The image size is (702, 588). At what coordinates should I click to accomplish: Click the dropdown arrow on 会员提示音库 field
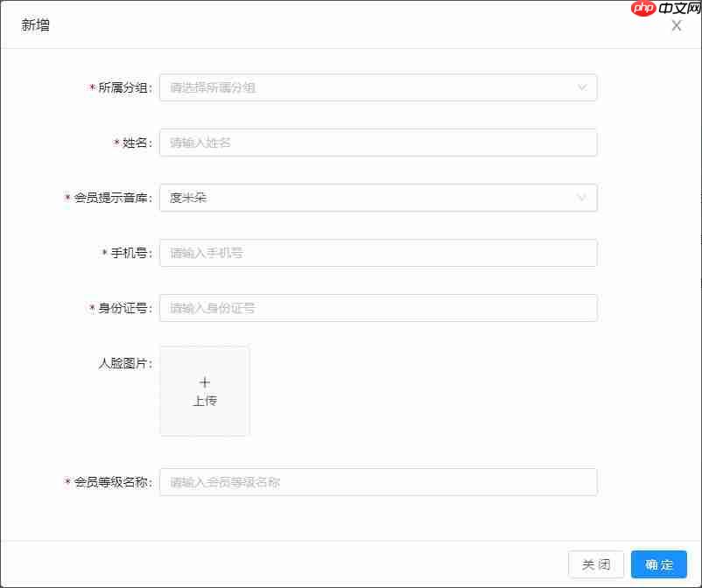[581, 198]
